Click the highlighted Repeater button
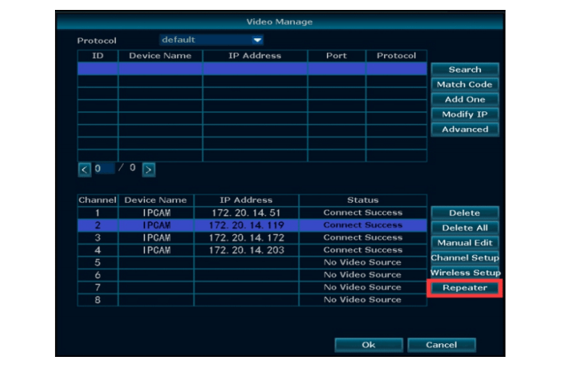588x376 pixels. (x=465, y=288)
